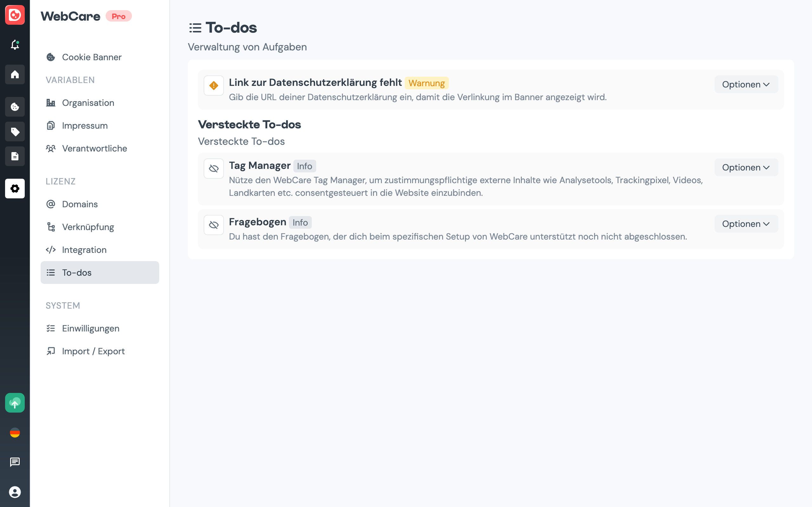Open Optionen for the Tag Manager entry
This screenshot has width=812, height=507.
(x=746, y=167)
